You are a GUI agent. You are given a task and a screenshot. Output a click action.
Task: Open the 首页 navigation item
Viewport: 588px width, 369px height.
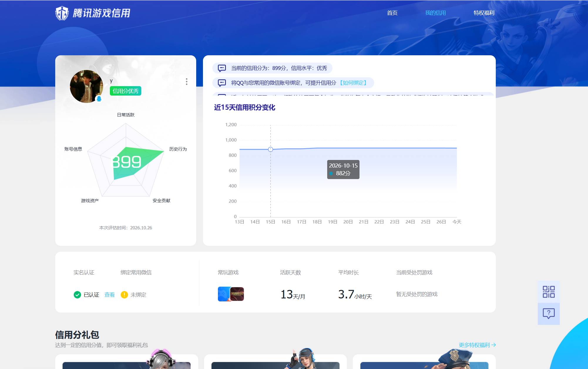392,13
